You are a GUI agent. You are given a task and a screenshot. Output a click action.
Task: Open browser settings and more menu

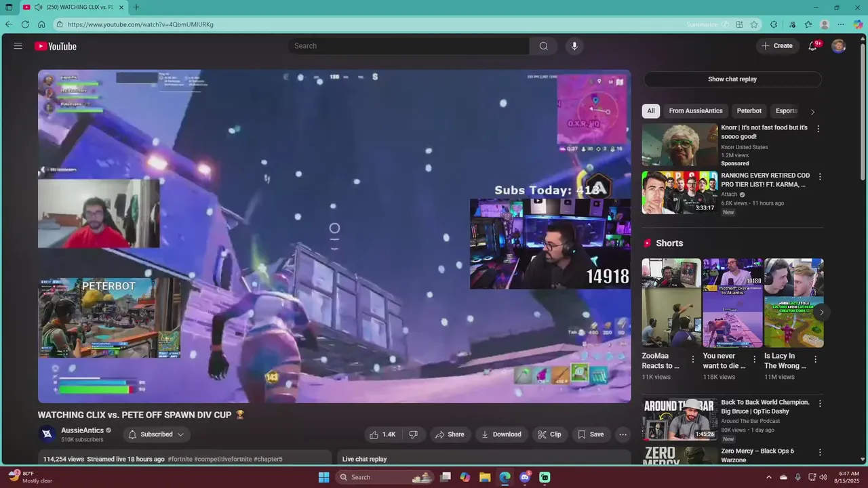coord(841,24)
